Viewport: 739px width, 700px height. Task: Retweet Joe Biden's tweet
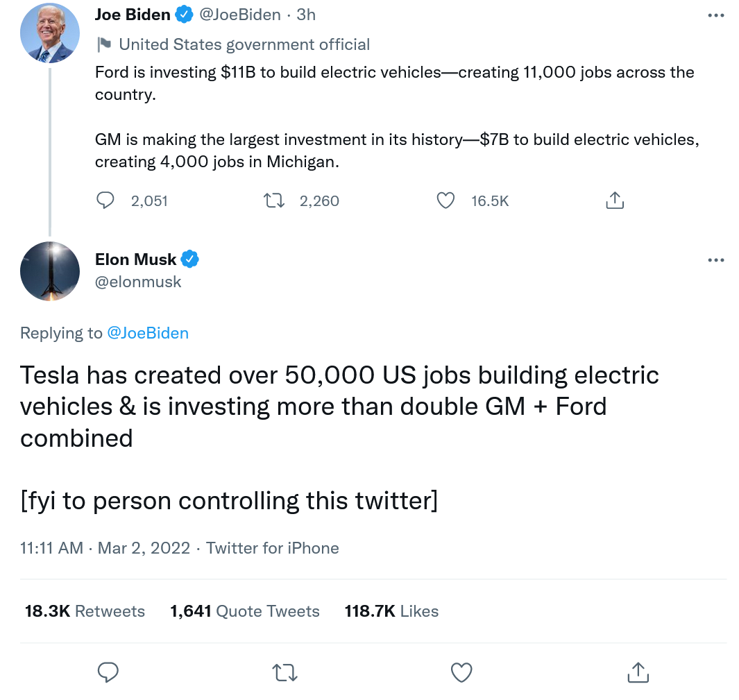275,200
